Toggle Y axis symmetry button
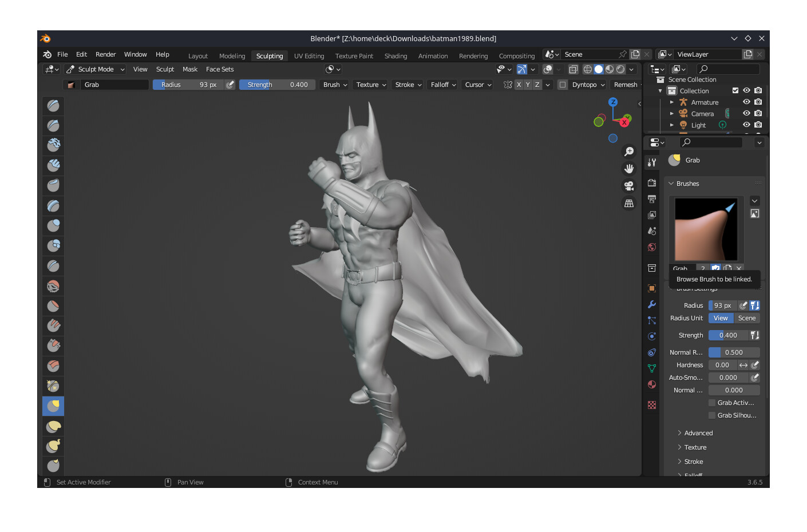 528,85
